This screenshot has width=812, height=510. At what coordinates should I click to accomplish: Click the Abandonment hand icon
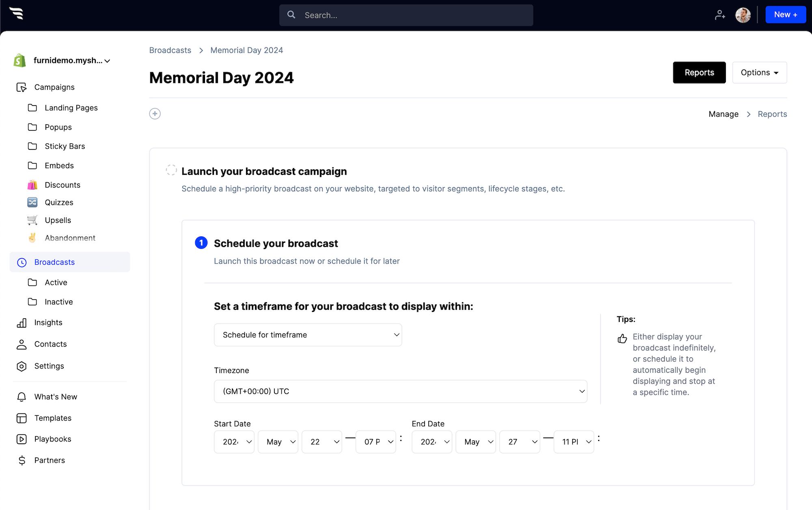coord(32,238)
